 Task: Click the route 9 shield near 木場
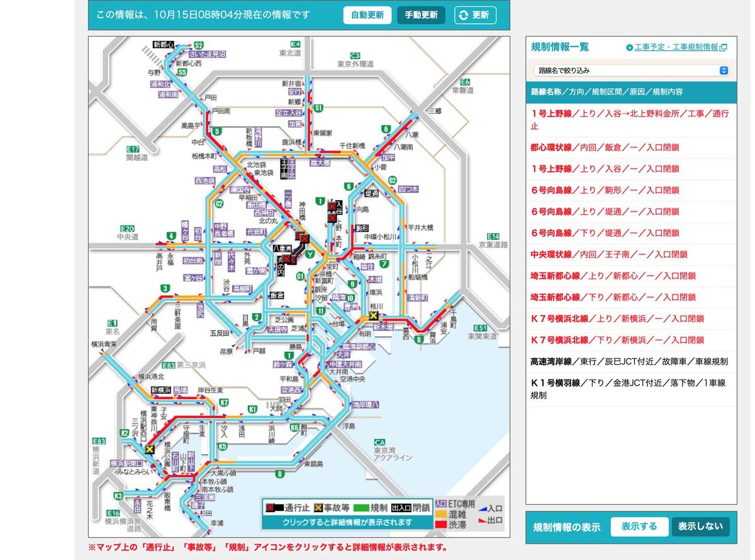(x=354, y=284)
